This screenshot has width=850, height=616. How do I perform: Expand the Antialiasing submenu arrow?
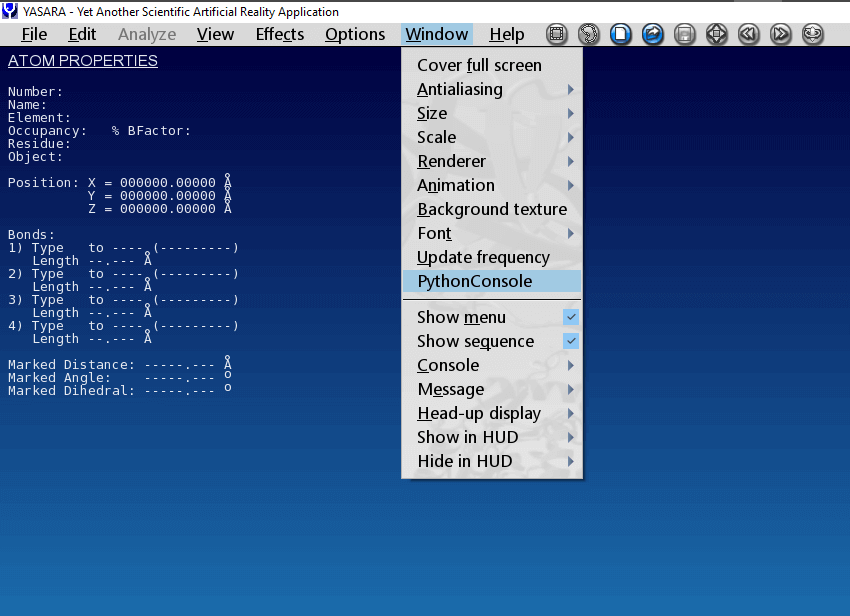[x=571, y=89]
